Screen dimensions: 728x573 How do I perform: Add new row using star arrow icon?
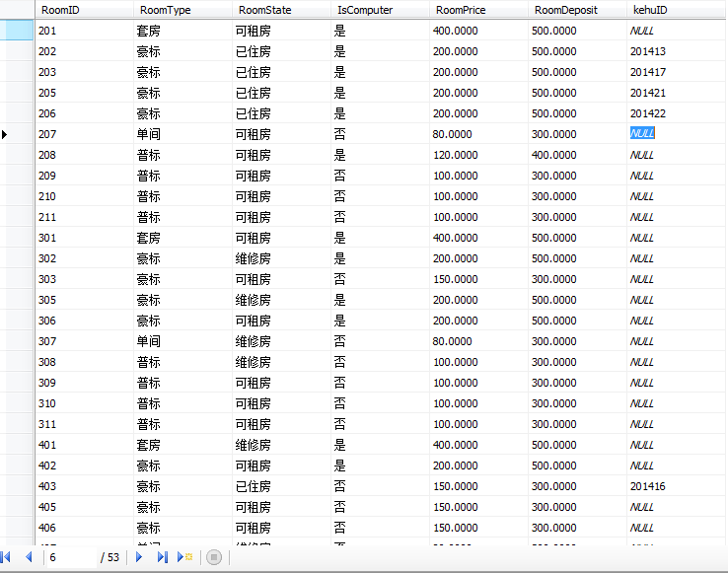pyautogui.click(x=185, y=557)
